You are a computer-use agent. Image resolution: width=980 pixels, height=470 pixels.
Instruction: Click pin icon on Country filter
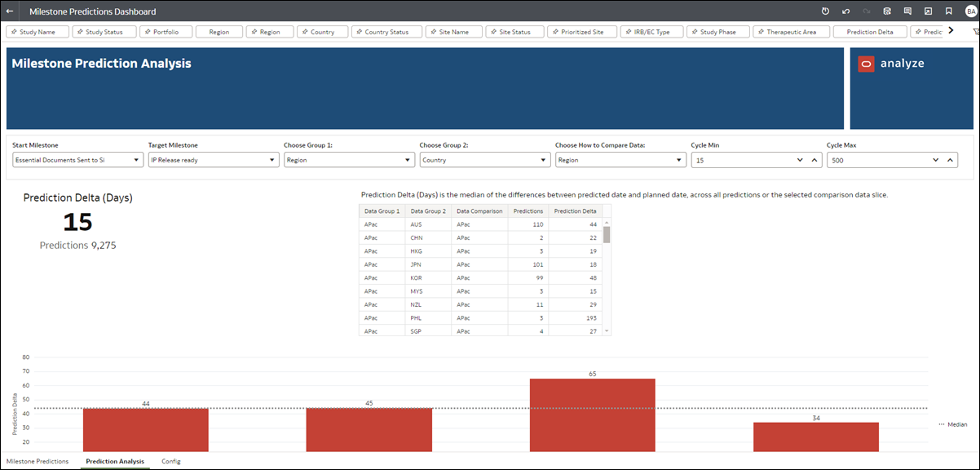pos(305,32)
